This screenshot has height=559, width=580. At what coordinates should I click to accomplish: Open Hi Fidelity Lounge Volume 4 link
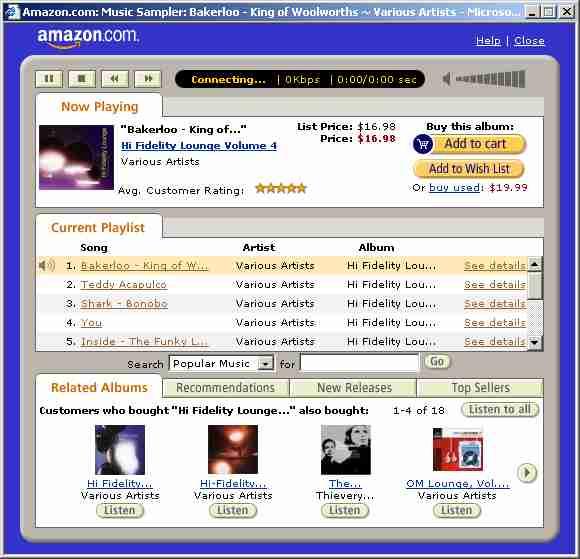click(x=199, y=146)
